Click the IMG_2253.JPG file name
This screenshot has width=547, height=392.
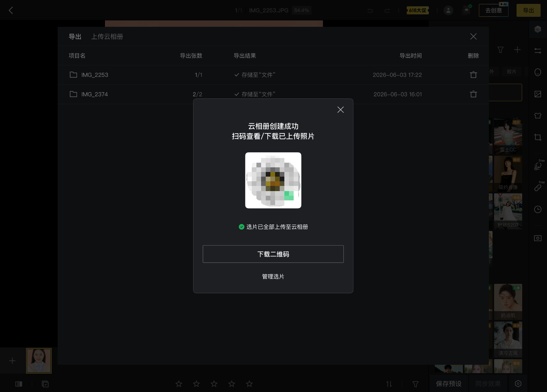[269, 10]
